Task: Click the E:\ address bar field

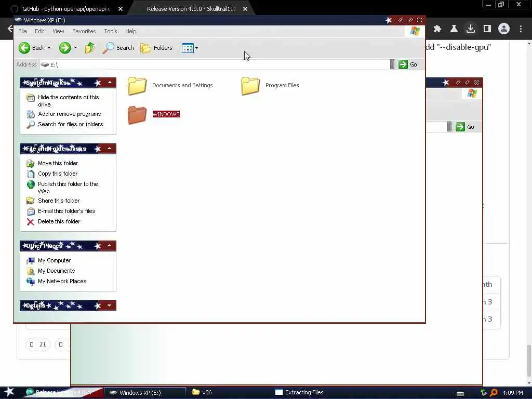Action: (215, 64)
